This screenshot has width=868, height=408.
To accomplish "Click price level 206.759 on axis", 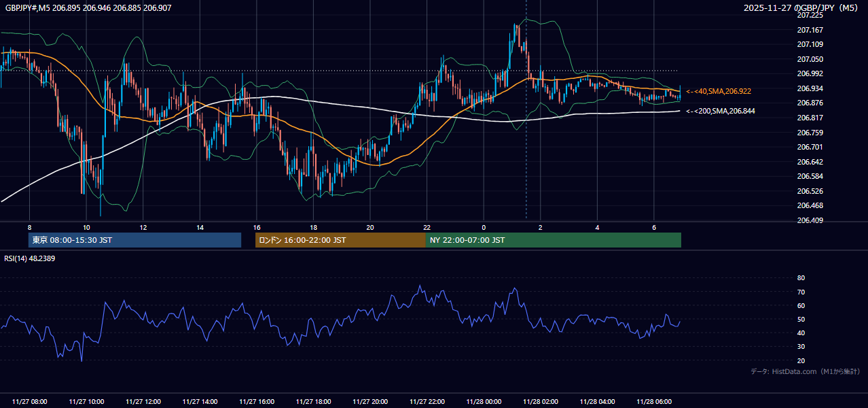I will coord(810,133).
